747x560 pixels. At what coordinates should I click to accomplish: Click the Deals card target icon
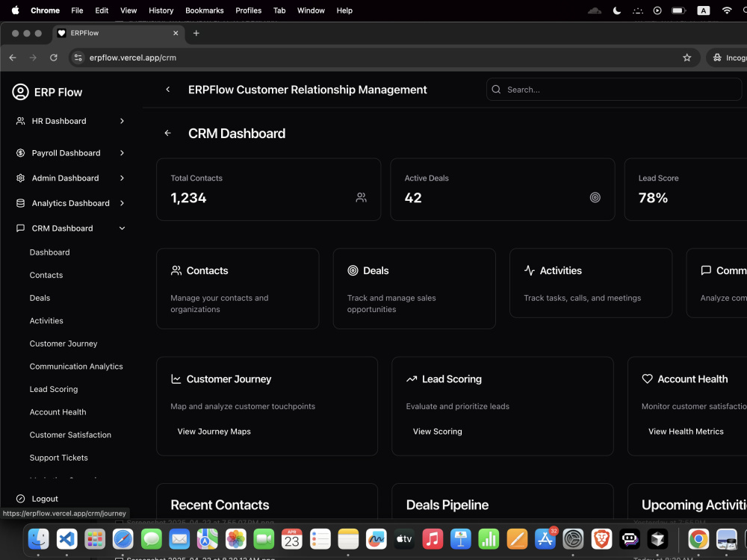pyautogui.click(x=353, y=270)
